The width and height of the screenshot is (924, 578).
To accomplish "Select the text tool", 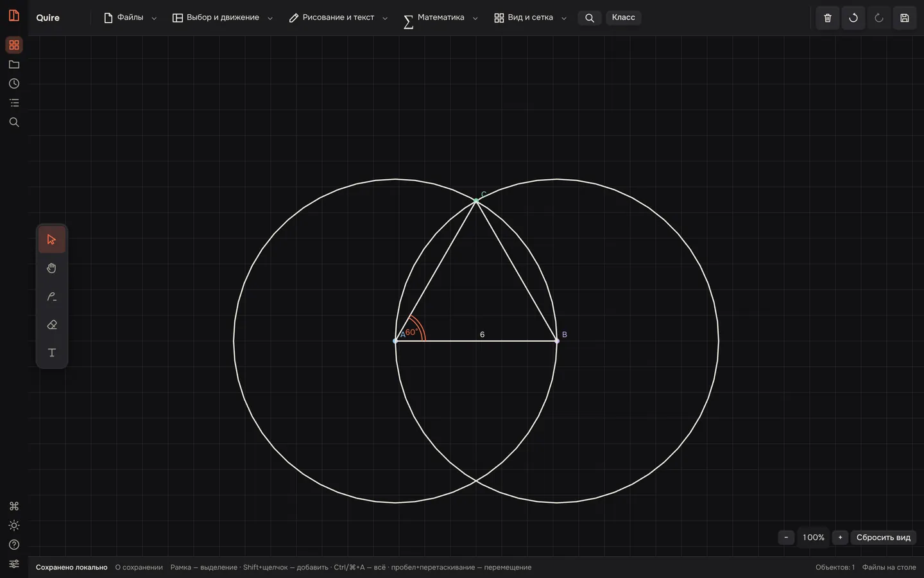I will tap(52, 353).
